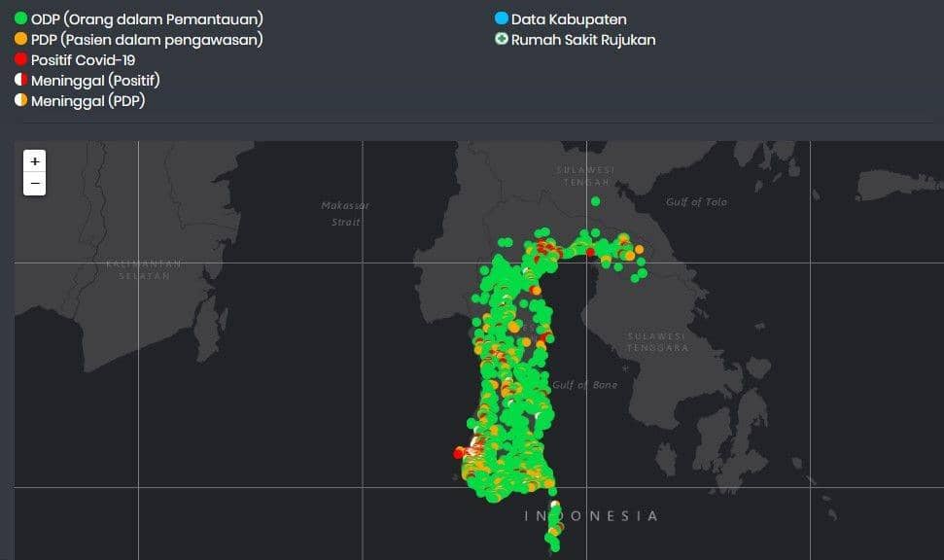Click the Meninggal (PDP) legend text

(x=87, y=101)
